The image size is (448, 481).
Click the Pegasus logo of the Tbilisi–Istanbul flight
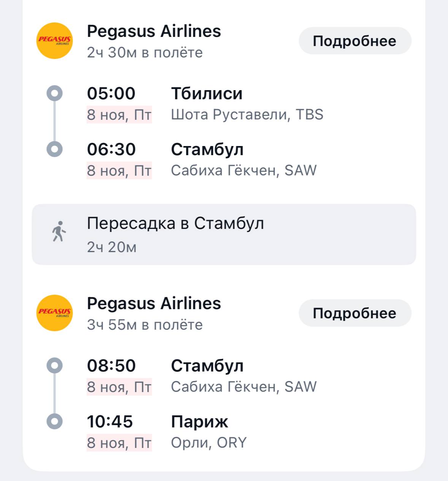point(54,41)
